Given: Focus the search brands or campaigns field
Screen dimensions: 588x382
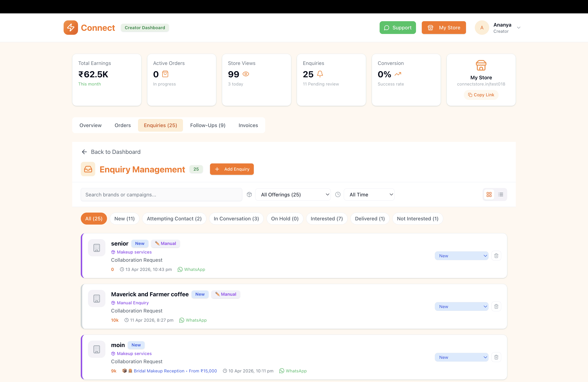Looking at the screenshot, I should click(x=161, y=194).
